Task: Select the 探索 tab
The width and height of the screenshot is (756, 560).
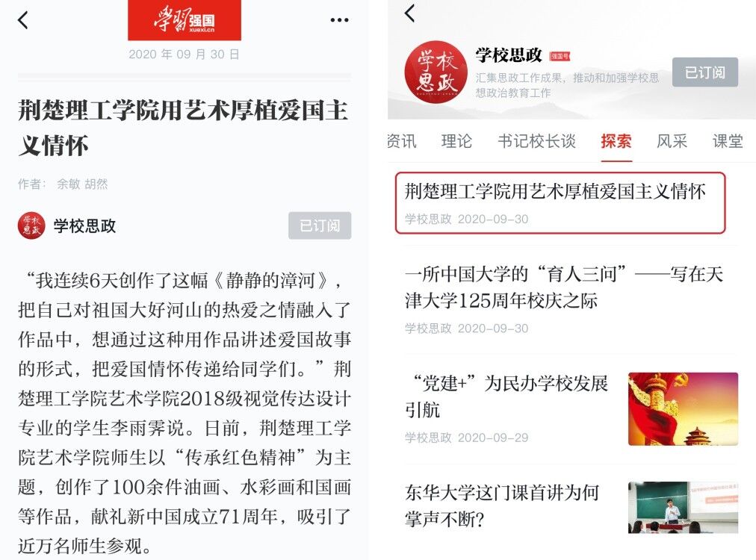Action: click(x=616, y=141)
